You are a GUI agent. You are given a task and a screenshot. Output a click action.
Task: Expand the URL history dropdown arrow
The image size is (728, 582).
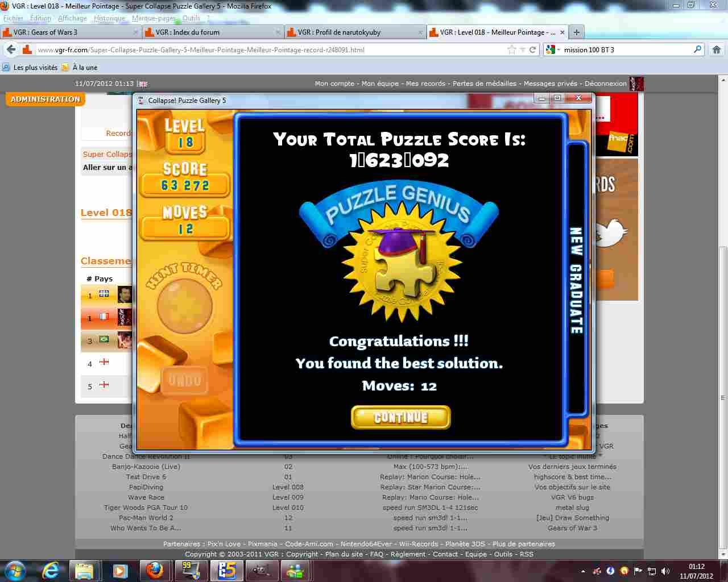click(x=522, y=50)
